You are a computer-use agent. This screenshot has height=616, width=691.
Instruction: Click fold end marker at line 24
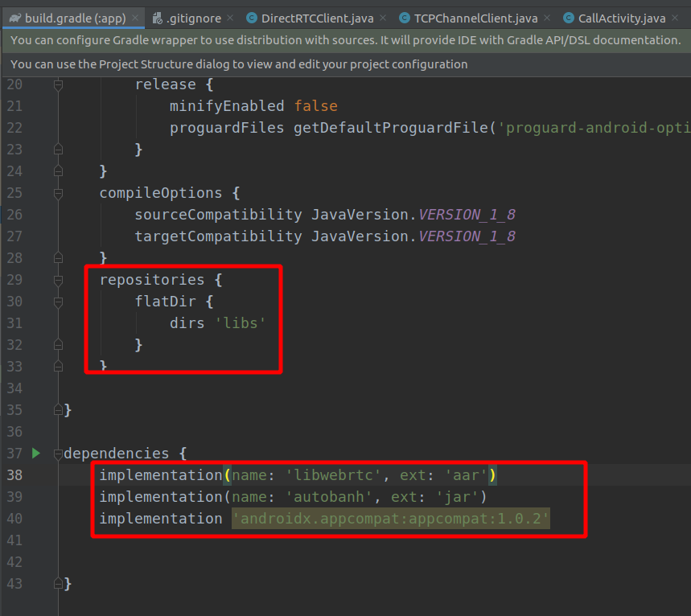pyautogui.click(x=58, y=171)
